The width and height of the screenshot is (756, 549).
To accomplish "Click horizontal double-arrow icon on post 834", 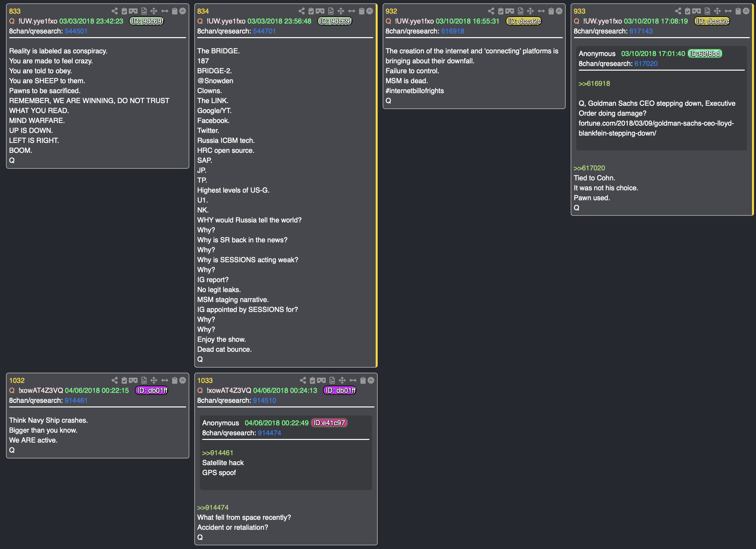I will click(x=352, y=11).
